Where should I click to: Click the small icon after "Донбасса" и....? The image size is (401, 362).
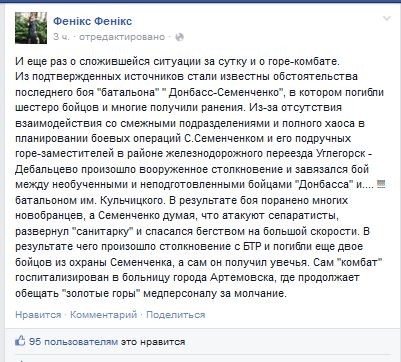point(381,184)
